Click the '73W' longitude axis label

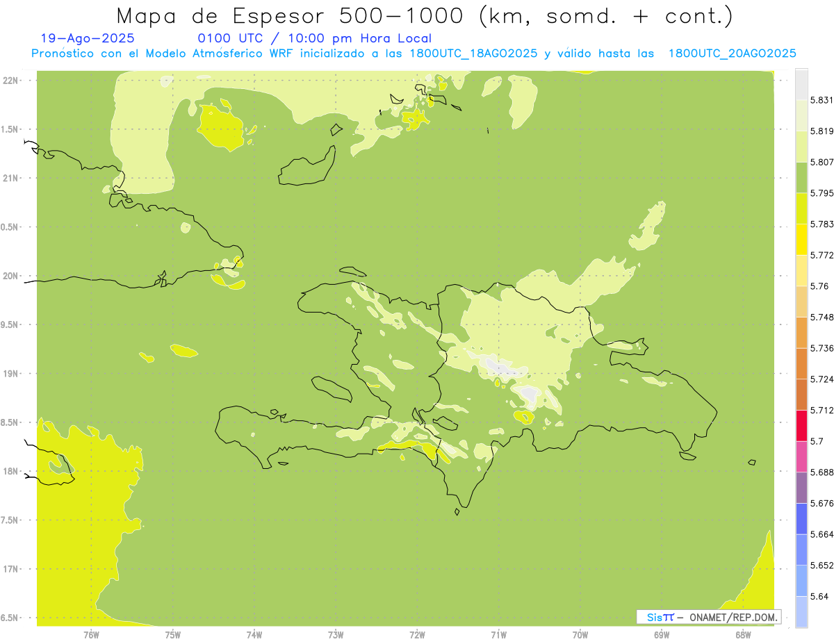(x=335, y=634)
